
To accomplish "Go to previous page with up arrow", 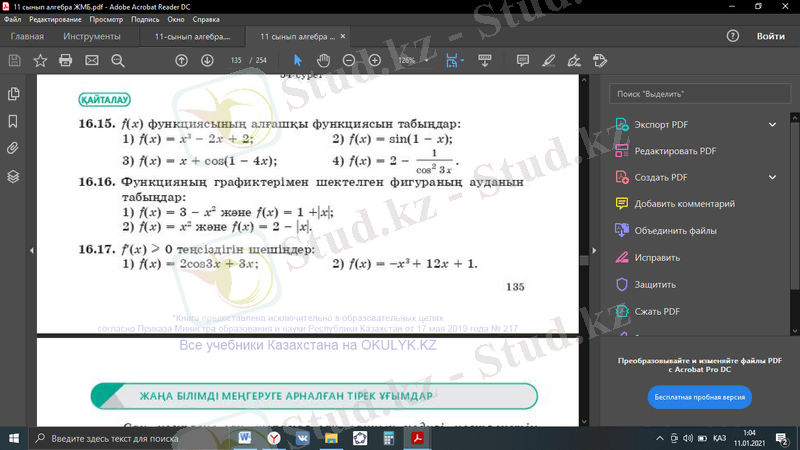I will tap(181, 60).
